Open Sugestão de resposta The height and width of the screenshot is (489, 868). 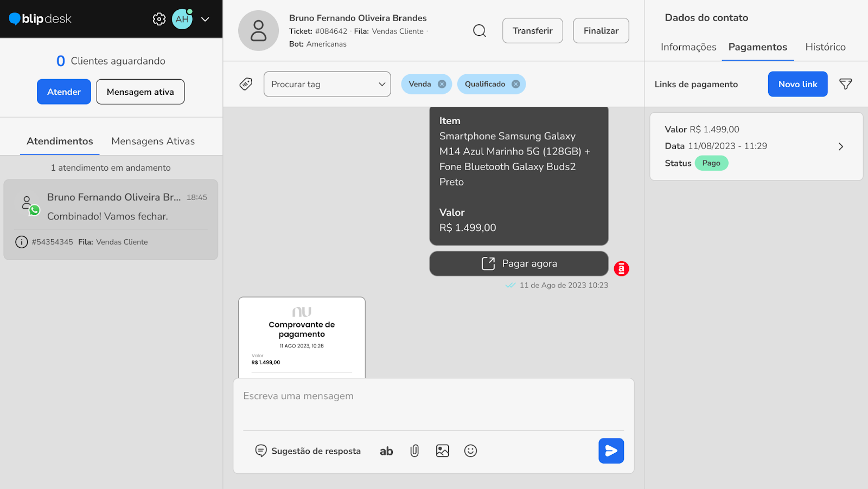click(x=308, y=451)
